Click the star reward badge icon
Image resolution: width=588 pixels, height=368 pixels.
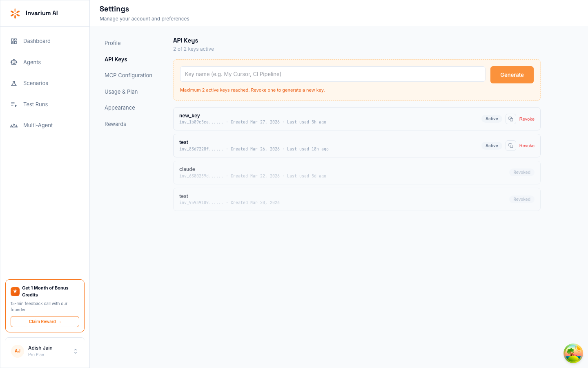click(x=15, y=291)
